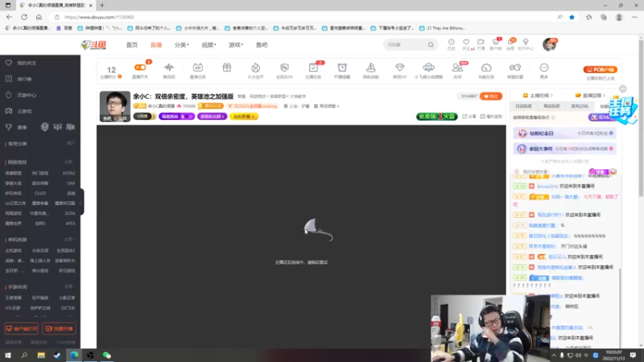Click the site search input field

pos(407,45)
